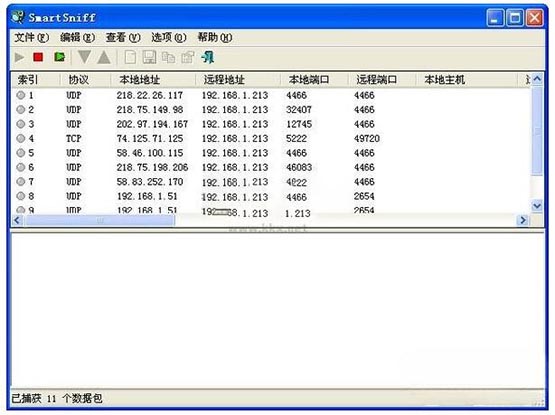Click remote port value 49720
The image size is (555, 415).
tap(367, 138)
